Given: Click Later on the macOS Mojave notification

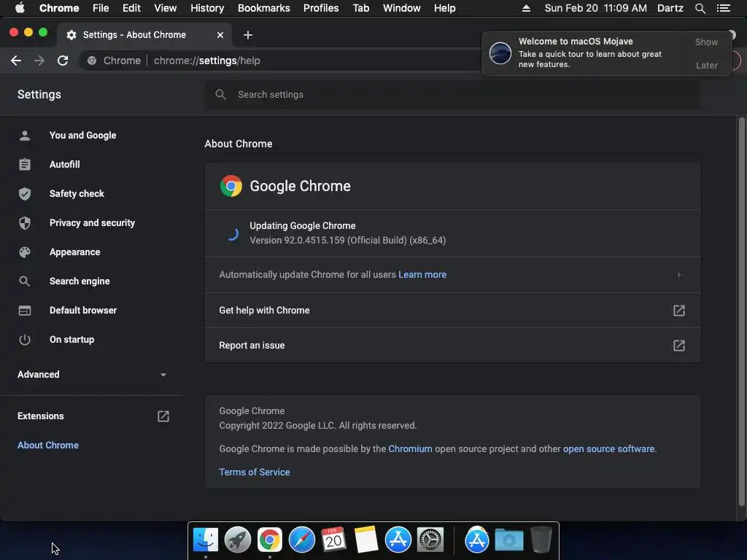Looking at the screenshot, I should (706, 65).
